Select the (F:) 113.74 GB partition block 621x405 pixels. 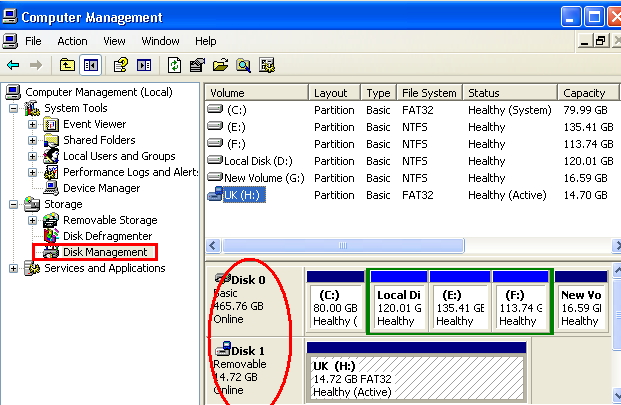click(x=521, y=301)
